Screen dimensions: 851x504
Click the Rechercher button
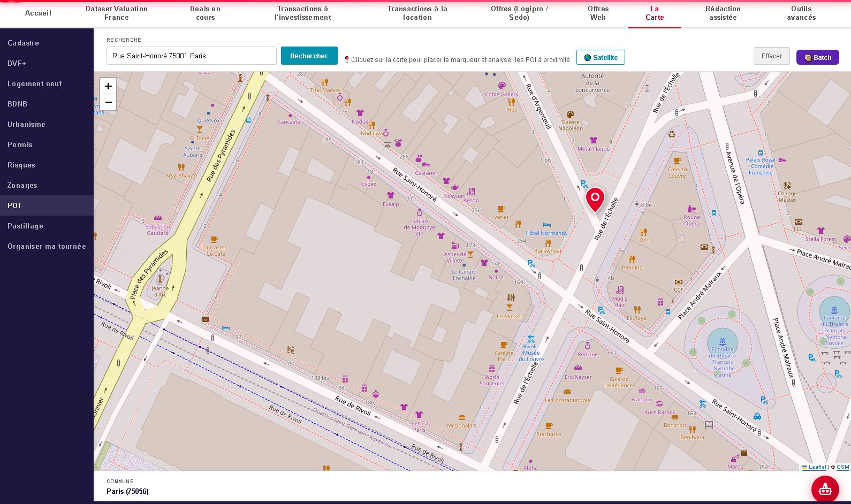point(309,56)
